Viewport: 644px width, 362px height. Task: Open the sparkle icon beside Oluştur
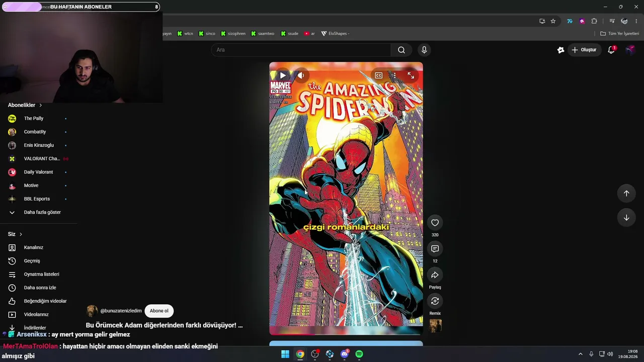560,50
